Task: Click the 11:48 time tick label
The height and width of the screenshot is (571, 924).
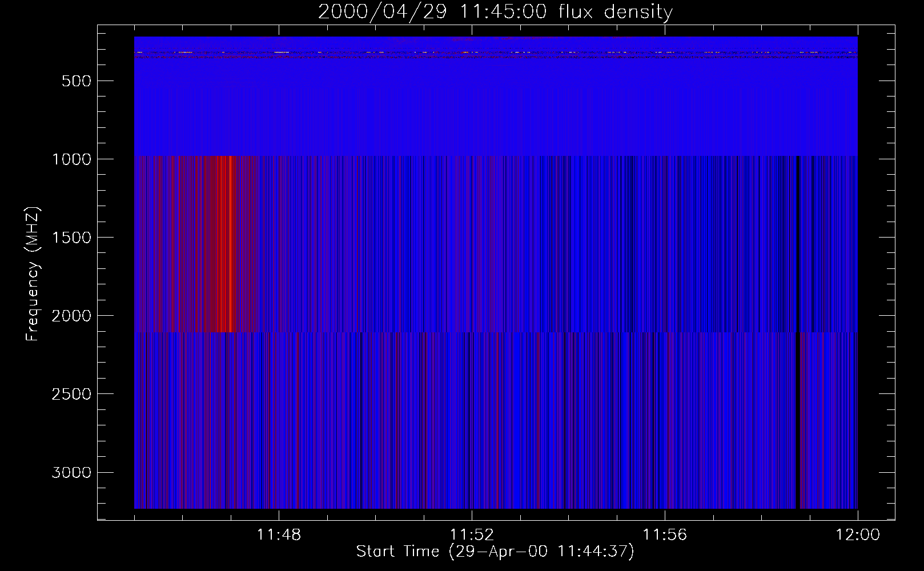Action: 279,535
